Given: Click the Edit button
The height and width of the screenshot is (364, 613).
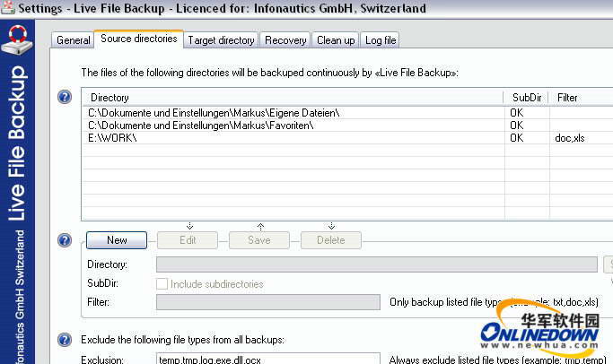Looking at the screenshot, I should click(x=188, y=240).
